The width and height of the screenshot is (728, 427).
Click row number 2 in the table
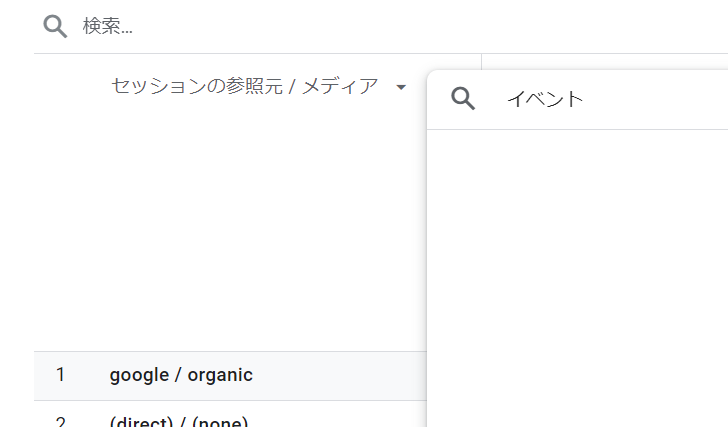click(x=60, y=421)
